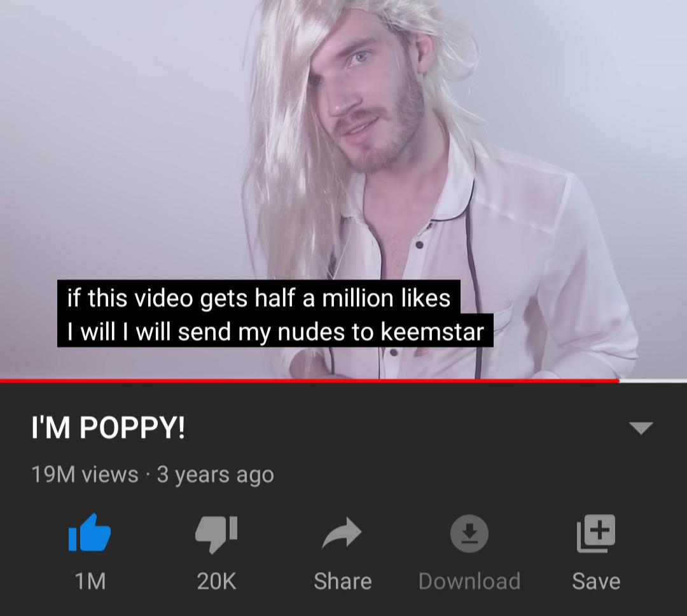This screenshot has width=687, height=616.
Task: Tap the circular Download arrow icon
Action: (469, 533)
